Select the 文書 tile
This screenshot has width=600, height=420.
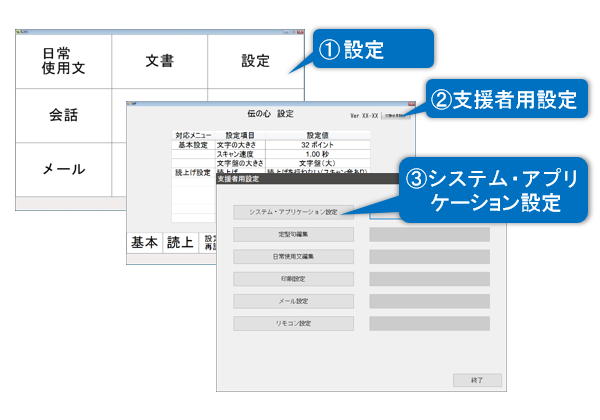click(159, 61)
